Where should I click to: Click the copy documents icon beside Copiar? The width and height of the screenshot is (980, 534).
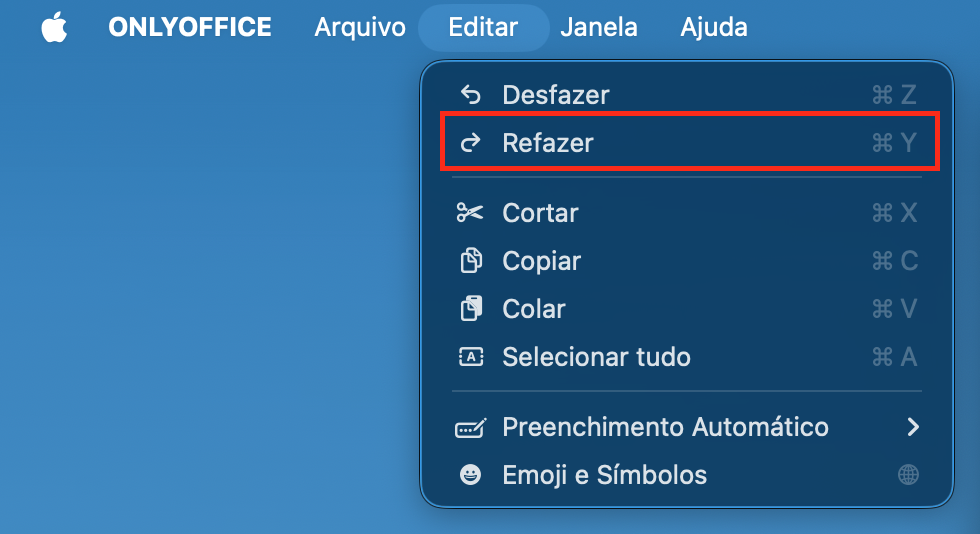[x=471, y=261]
